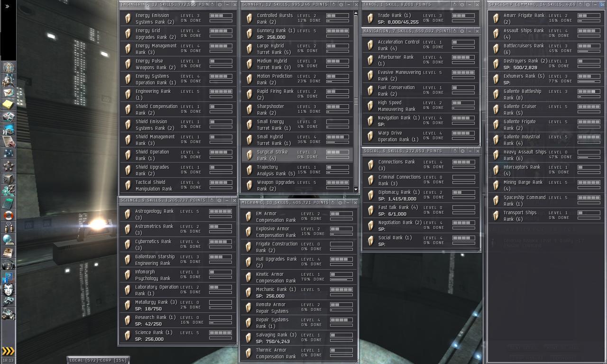Open the star map icon in the sidebar
This screenshot has height=364, width=607.
click(x=8, y=154)
